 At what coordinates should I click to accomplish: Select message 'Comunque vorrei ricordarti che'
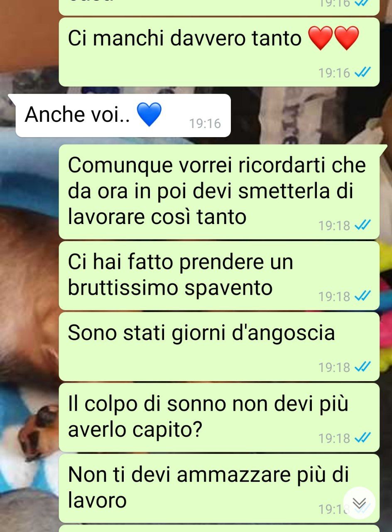219,192
